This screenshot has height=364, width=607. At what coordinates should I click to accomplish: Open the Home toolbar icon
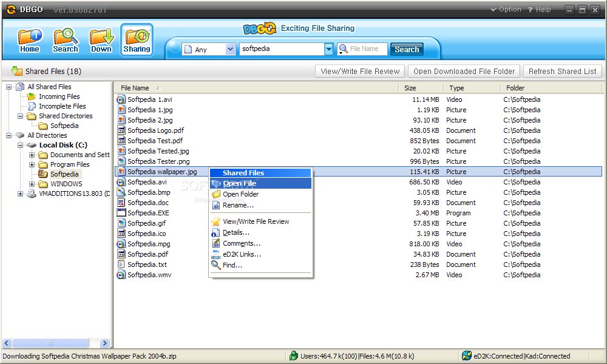pos(29,40)
